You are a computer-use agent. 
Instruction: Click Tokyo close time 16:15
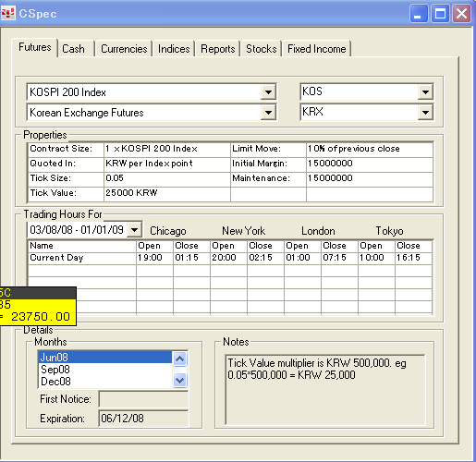pos(413,258)
